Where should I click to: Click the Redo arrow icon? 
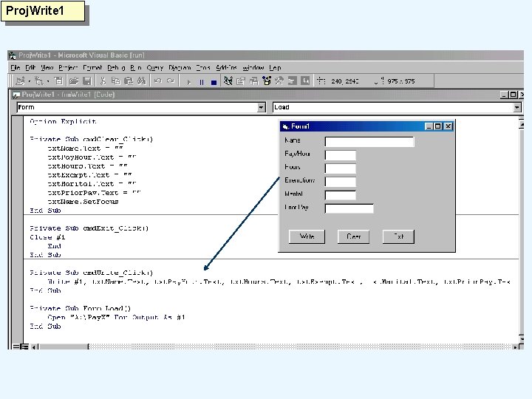tap(171, 81)
